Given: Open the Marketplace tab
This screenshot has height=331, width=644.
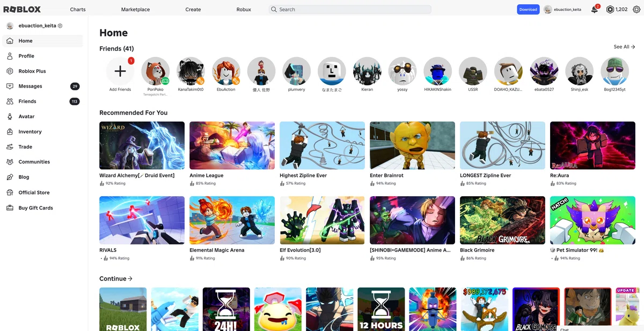Looking at the screenshot, I should pos(135,10).
